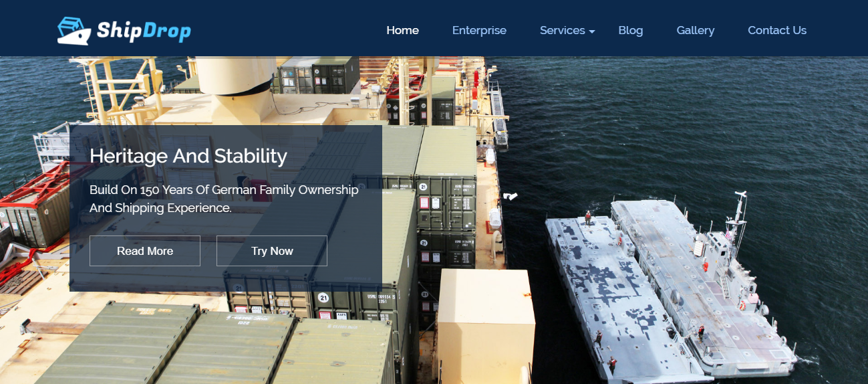Open the Gallery page
This screenshot has height=384, width=868.
pyautogui.click(x=695, y=30)
